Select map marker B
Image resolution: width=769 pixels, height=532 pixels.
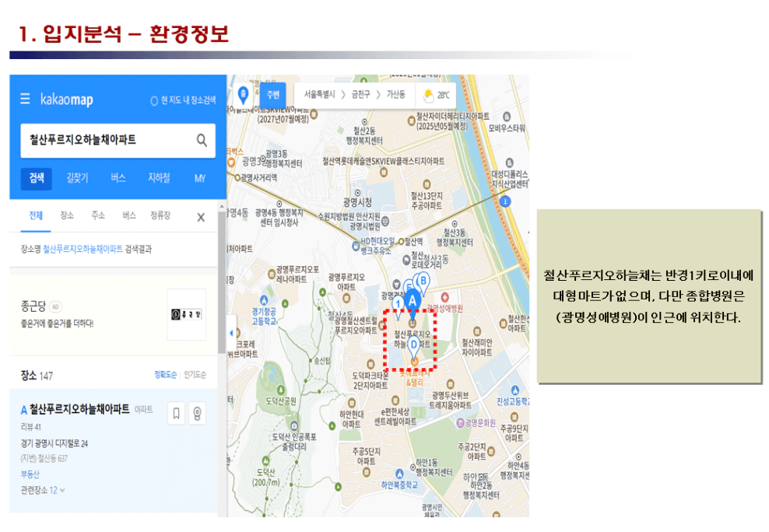[423, 282]
